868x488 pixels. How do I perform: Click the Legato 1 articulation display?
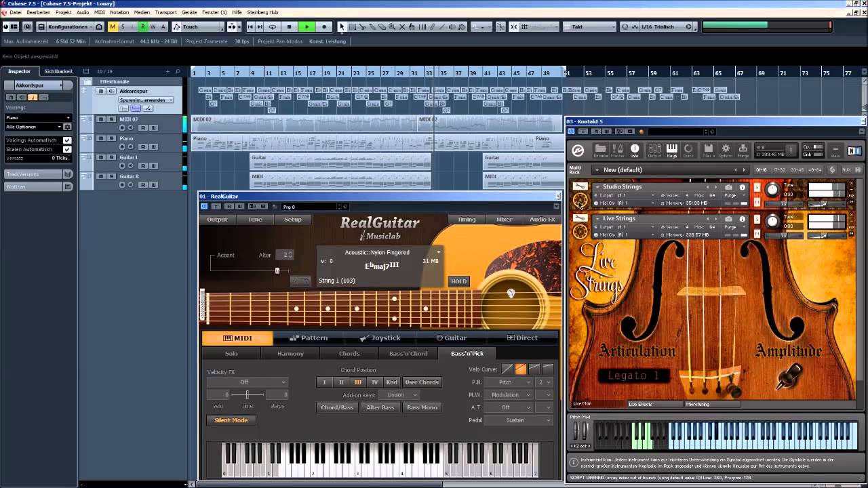[x=634, y=375]
